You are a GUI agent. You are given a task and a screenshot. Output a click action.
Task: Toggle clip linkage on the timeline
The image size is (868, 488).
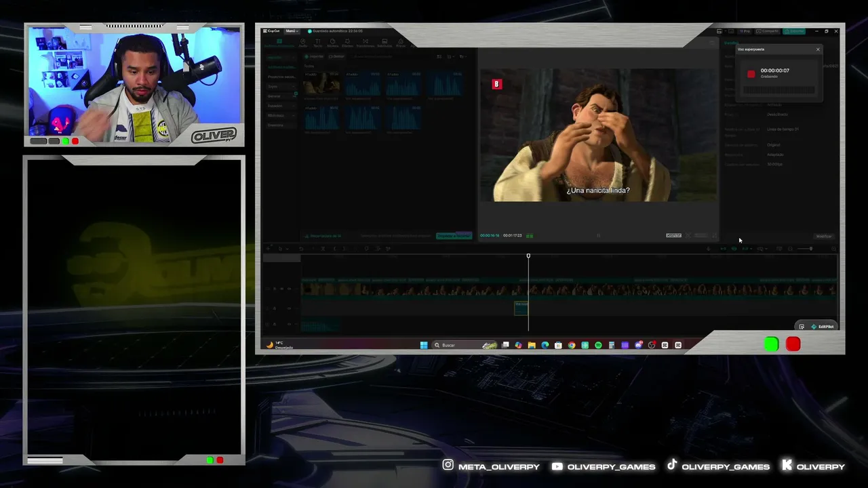[746, 249]
